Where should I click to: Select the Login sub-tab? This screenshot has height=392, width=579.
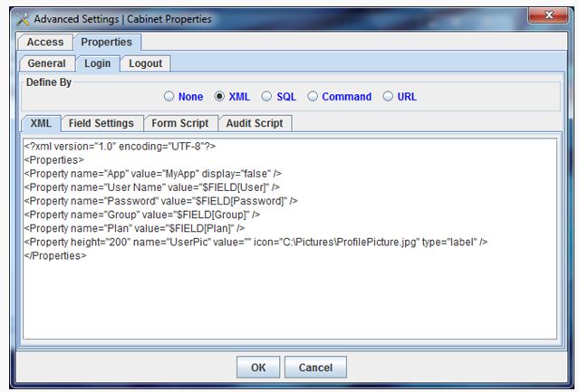click(x=97, y=63)
